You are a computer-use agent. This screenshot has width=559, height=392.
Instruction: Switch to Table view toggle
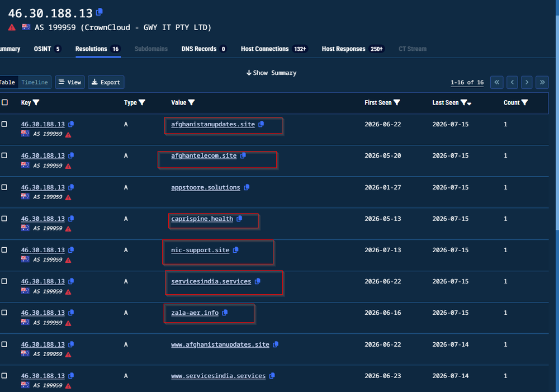8,82
